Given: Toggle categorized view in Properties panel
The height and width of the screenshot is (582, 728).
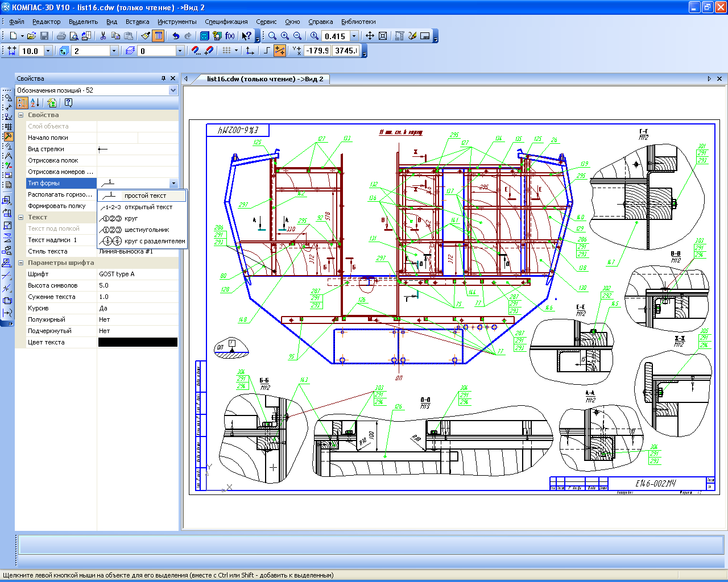Looking at the screenshot, I should click(22, 103).
